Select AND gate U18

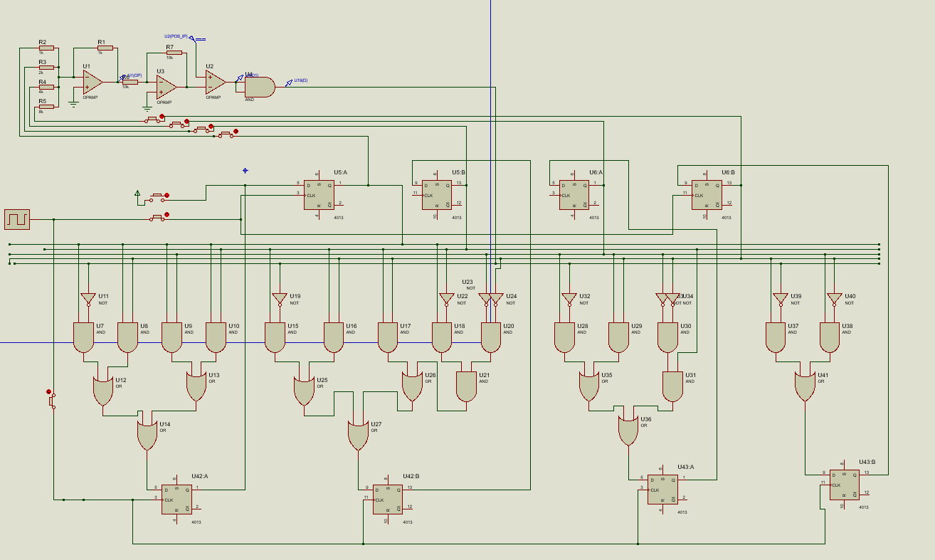pyautogui.click(x=442, y=337)
